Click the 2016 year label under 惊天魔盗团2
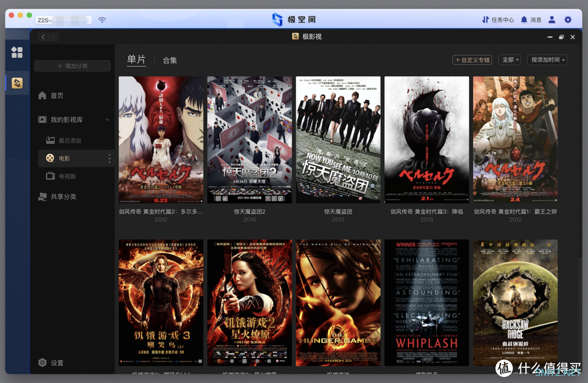The image size is (588, 383). pyautogui.click(x=249, y=220)
